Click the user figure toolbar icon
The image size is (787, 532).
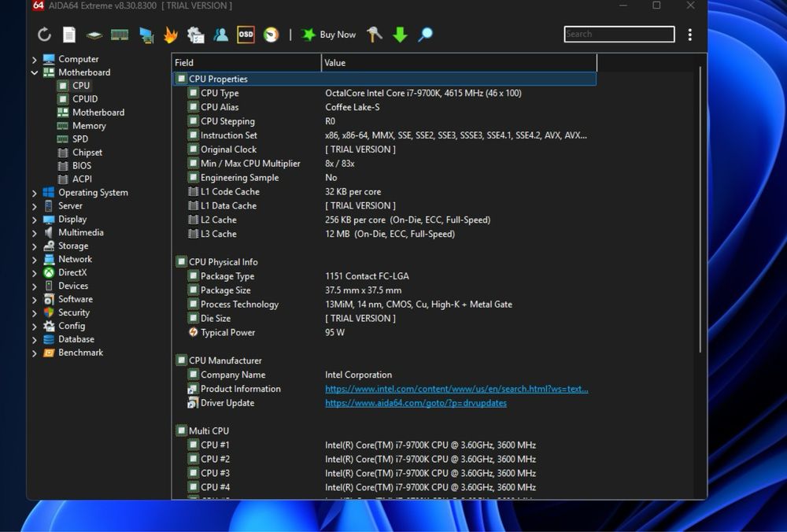click(221, 35)
